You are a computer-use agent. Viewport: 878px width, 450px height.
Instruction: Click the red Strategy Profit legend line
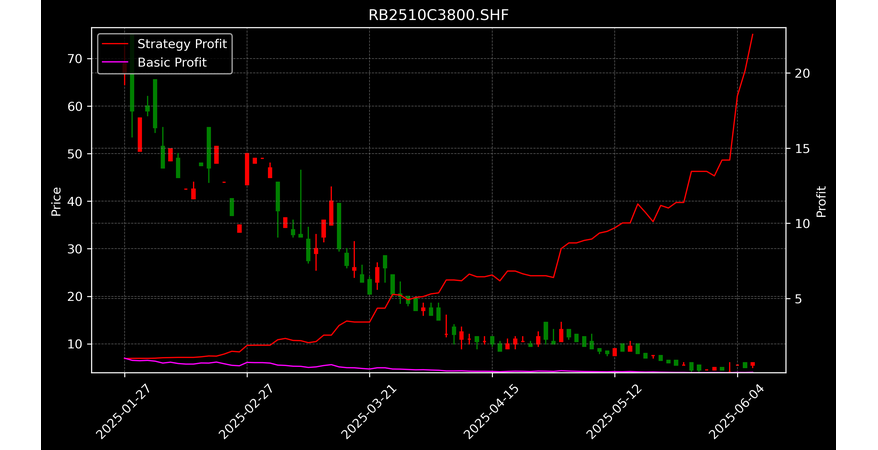tap(116, 44)
